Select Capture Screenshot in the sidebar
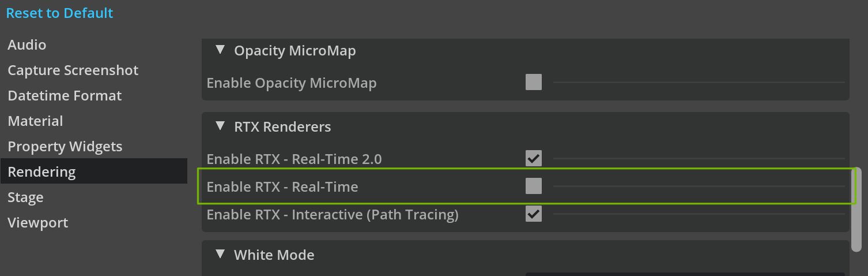 click(73, 70)
